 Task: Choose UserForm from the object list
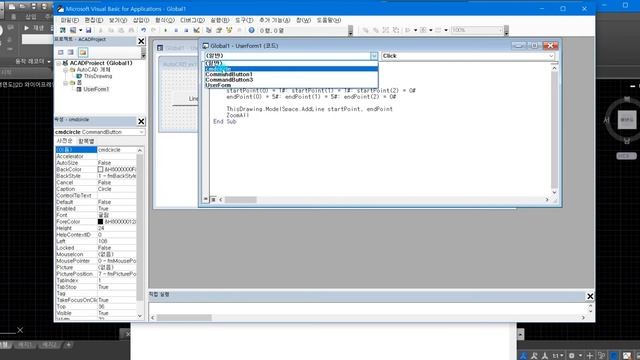[x=291, y=85]
